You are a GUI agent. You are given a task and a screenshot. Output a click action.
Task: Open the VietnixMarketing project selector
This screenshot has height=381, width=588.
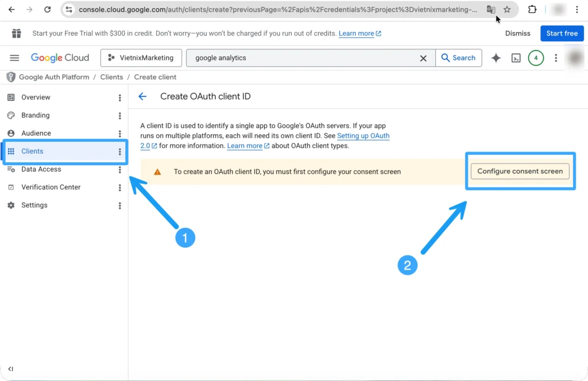pos(141,57)
